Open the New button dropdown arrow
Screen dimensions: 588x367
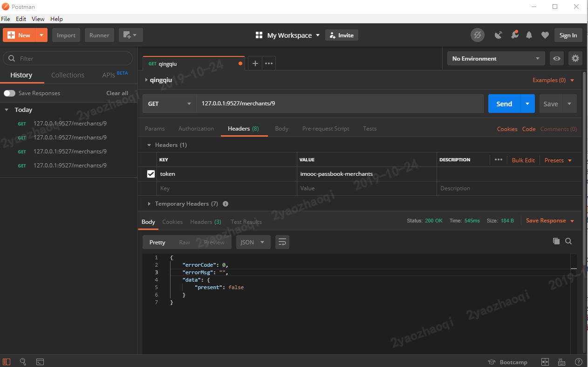[x=41, y=35]
